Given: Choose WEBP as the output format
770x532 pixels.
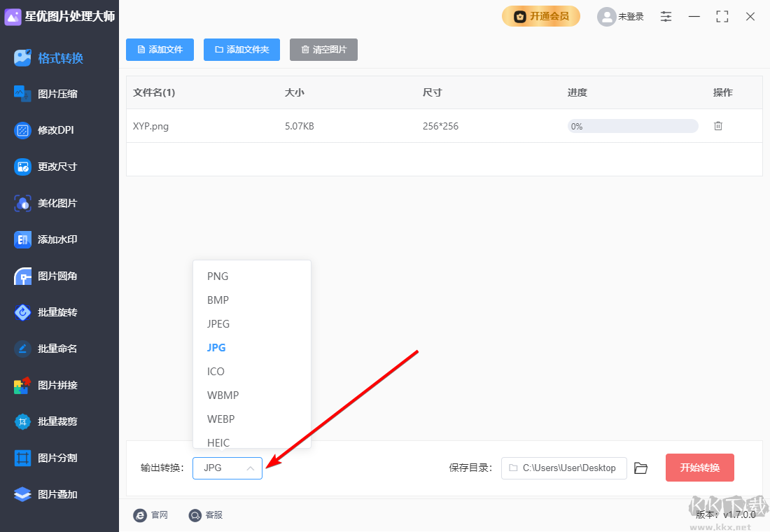Looking at the screenshot, I should click(220, 419).
